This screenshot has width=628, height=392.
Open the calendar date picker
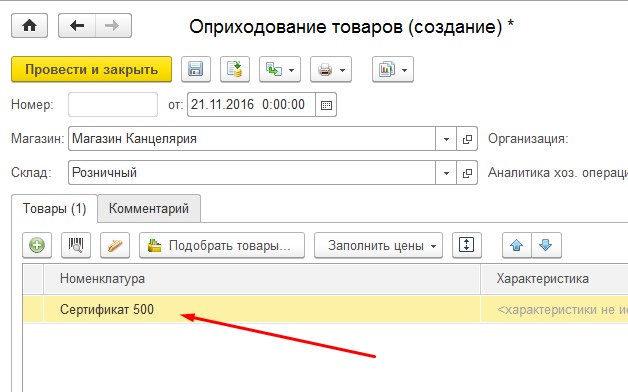point(326,105)
